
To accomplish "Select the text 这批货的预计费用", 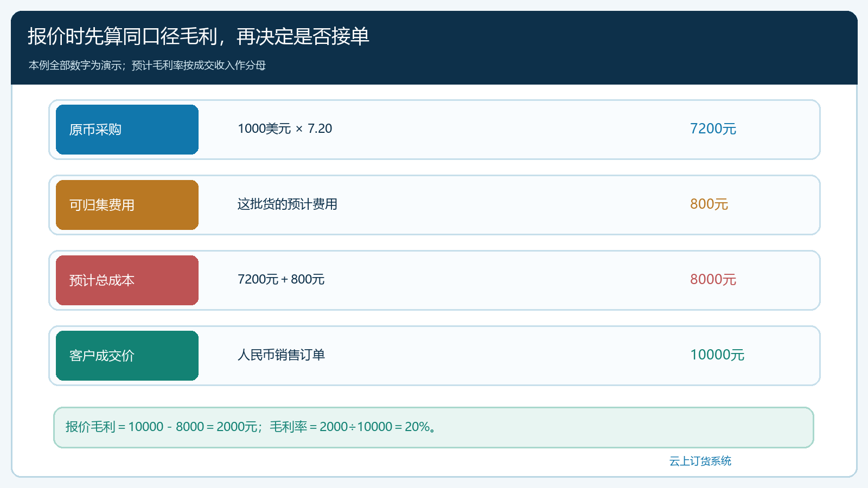I will click(288, 204).
